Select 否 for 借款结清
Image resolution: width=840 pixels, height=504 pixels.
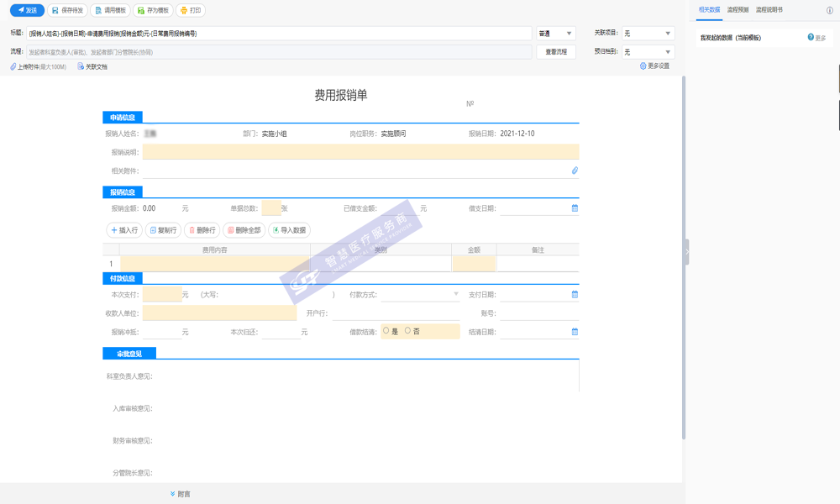pyautogui.click(x=408, y=331)
